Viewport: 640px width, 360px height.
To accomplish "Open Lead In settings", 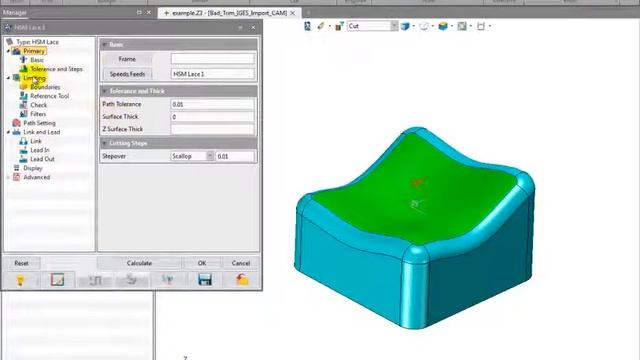I will 40,150.
